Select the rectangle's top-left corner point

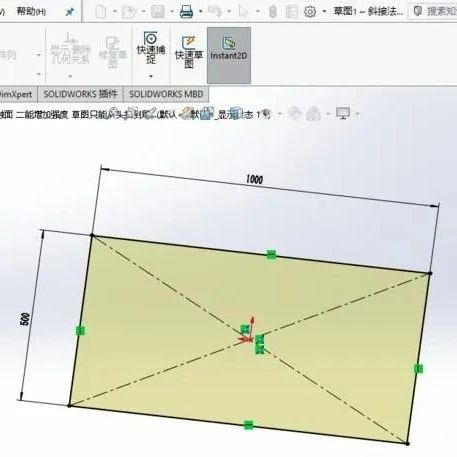click(x=92, y=235)
